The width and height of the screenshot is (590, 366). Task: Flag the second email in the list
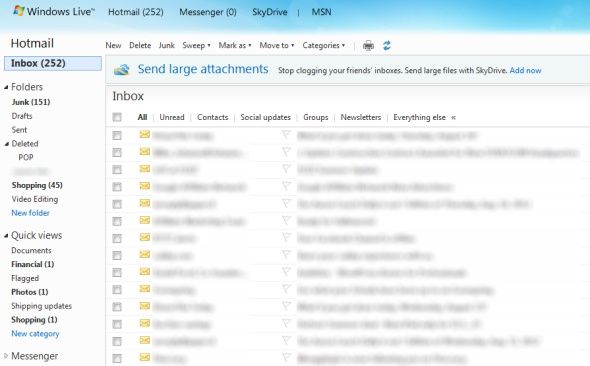[286, 152]
